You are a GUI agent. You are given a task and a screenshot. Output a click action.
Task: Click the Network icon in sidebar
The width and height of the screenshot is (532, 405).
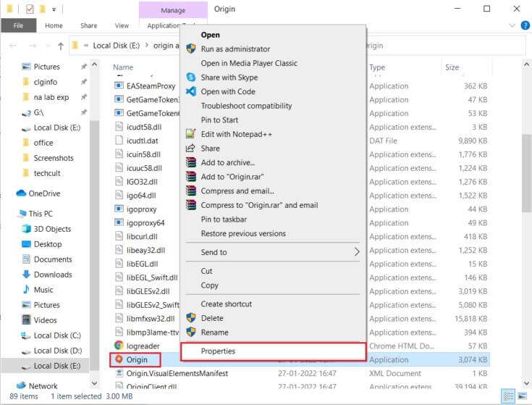21,385
